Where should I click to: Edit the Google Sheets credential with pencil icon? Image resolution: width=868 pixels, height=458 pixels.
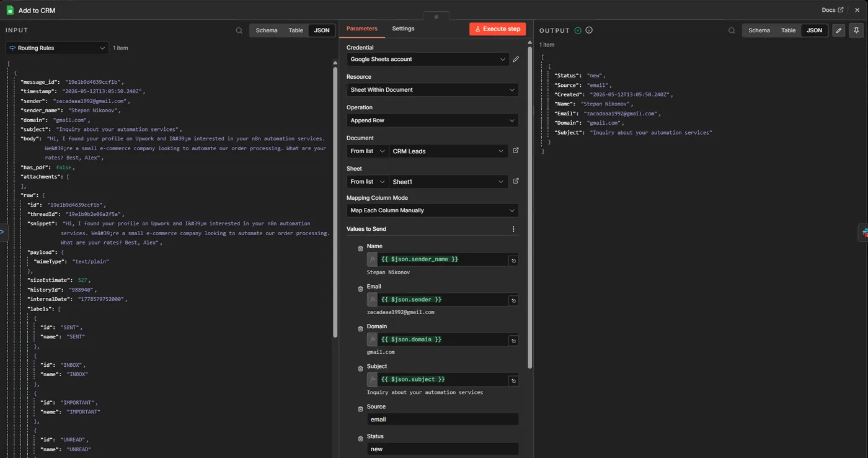click(516, 60)
